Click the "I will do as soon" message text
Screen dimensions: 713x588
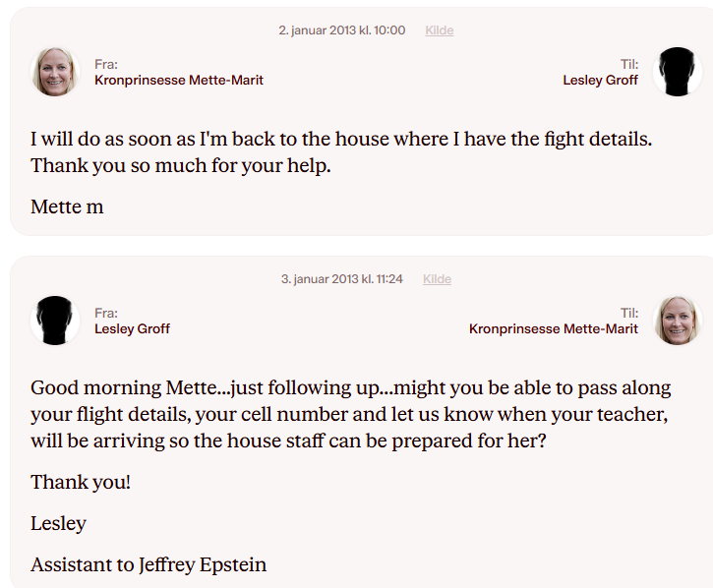[341, 152]
